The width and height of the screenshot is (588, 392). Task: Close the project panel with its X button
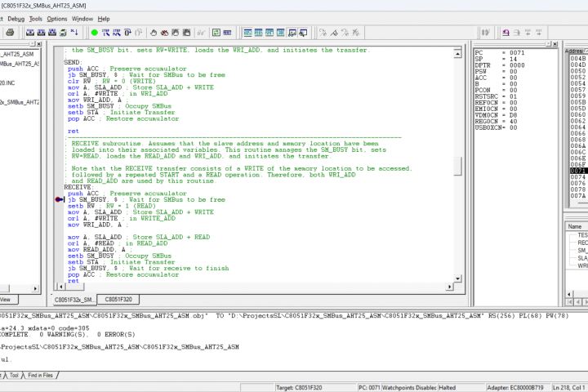pyautogui.click(x=39, y=44)
